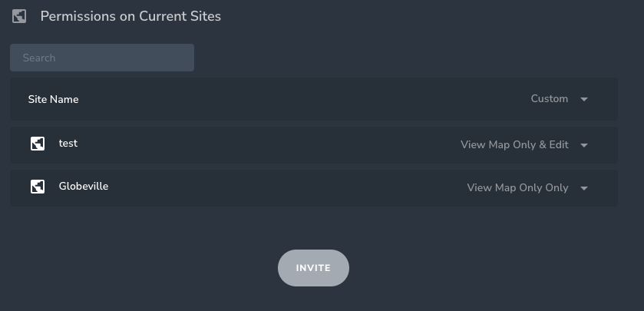Click the Globeville site icon
Viewport: 644px width, 311px height.
pyautogui.click(x=38, y=187)
